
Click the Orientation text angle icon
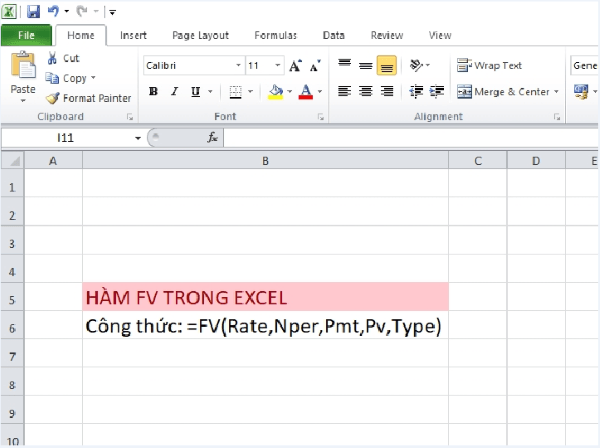(416, 65)
